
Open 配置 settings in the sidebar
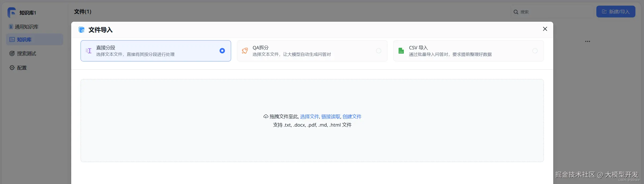pyautogui.click(x=18, y=68)
